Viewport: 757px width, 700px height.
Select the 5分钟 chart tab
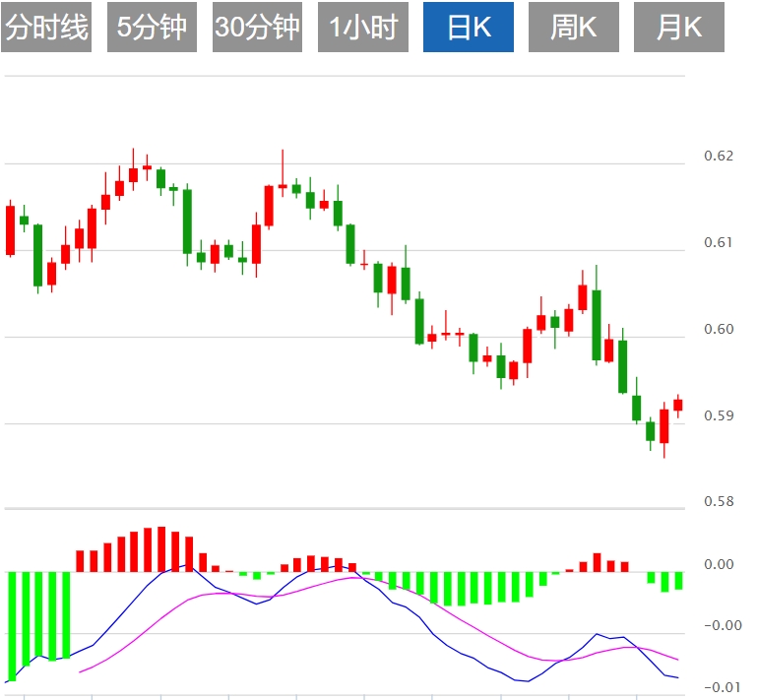coord(152,28)
